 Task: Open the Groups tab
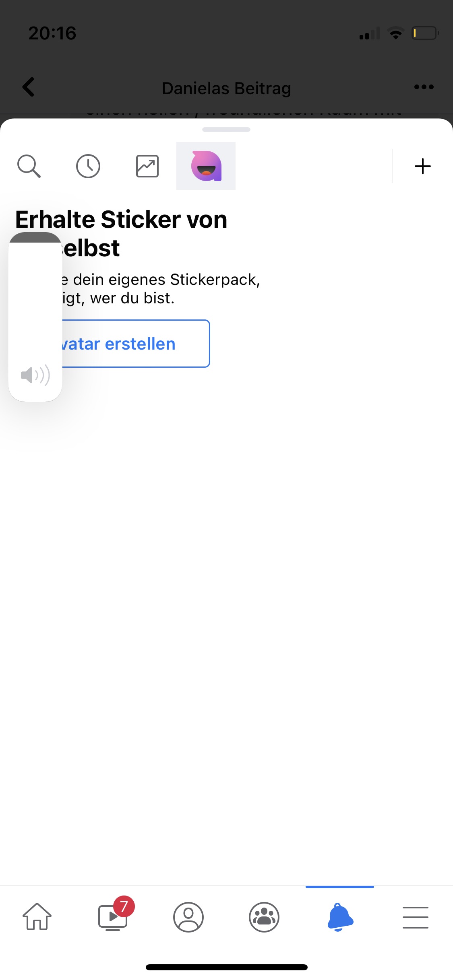point(264,917)
